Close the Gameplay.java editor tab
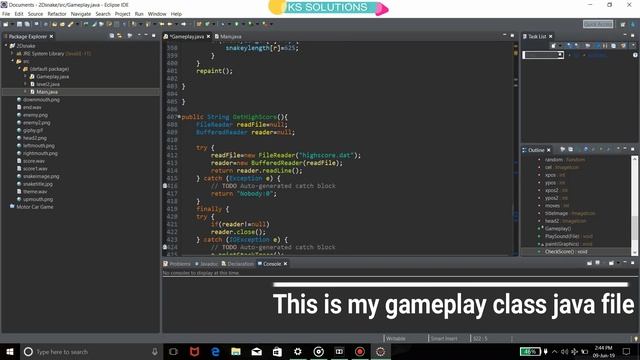The width and height of the screenshot is (640, 360). 208,36
